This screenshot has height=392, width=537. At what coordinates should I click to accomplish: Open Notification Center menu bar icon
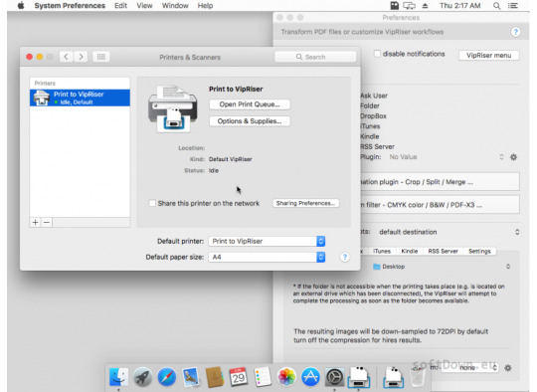pos(513,6)
